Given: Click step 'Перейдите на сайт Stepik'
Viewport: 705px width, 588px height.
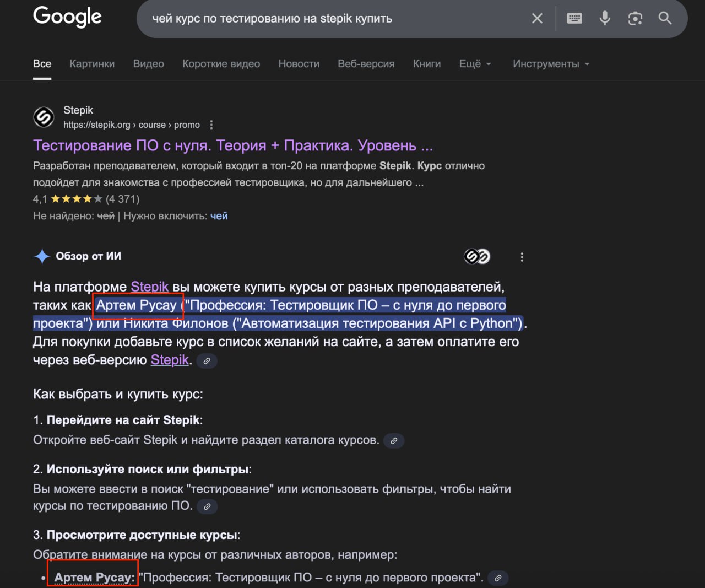Looking at the screenshot, I should coord(124,420).
